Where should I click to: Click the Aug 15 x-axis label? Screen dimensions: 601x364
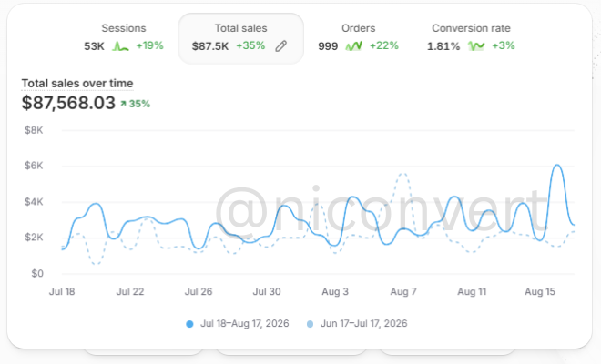pyautogui.click(x=540, y=291)
